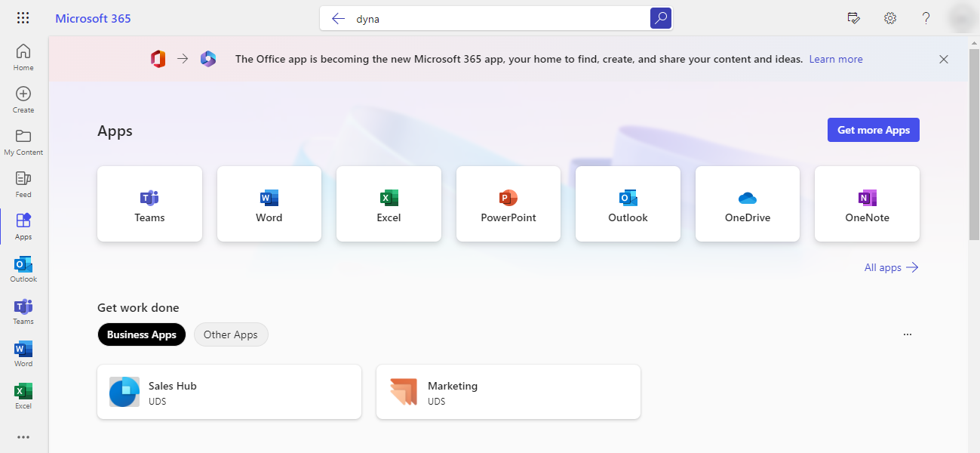980x453 pixels.
Task: Open the All apps link
Action: point(892,267)
